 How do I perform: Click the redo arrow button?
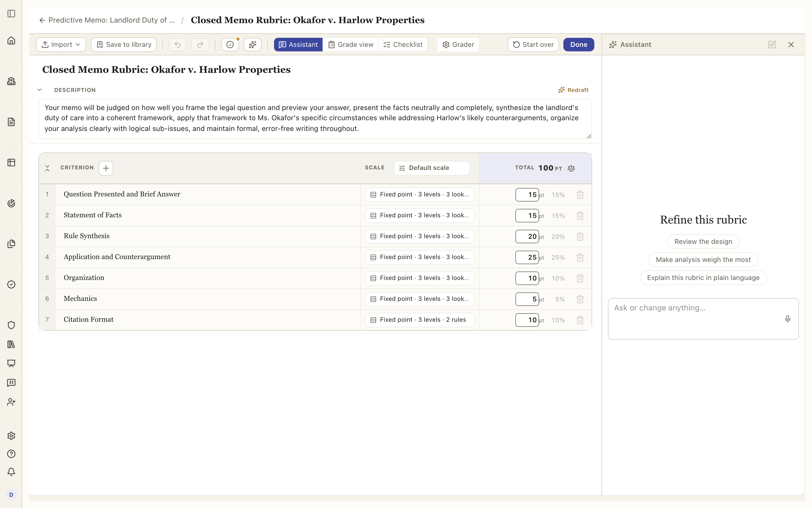(x=200, y=45)
